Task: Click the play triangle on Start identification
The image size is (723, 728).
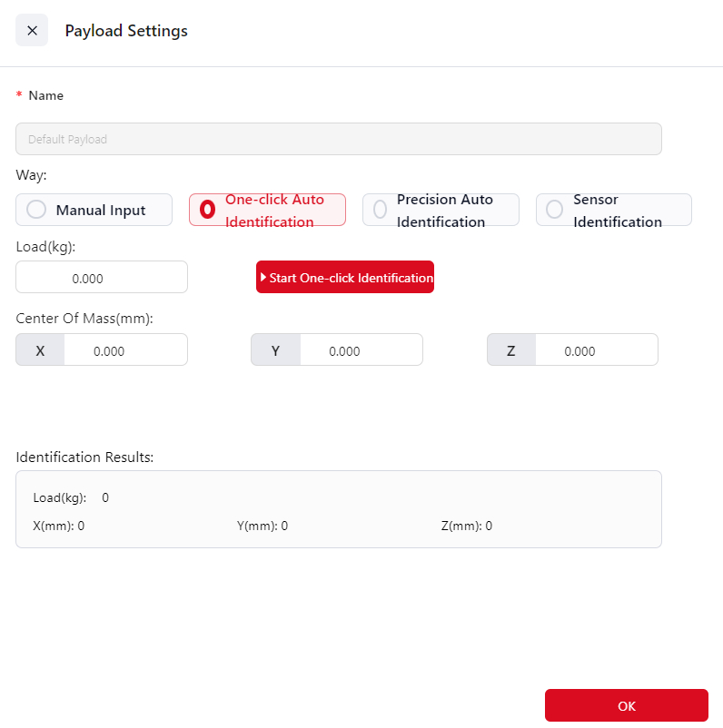Action: [263, 278]
